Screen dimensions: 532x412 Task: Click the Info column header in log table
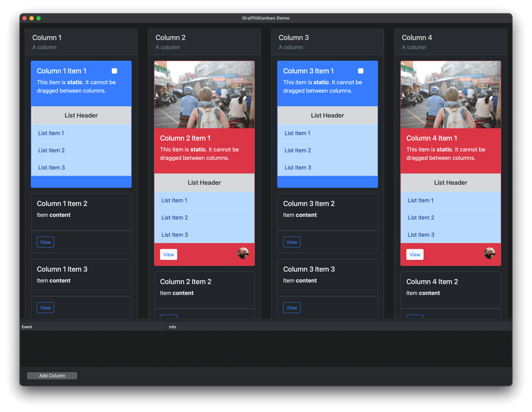(x=340, y=327)
